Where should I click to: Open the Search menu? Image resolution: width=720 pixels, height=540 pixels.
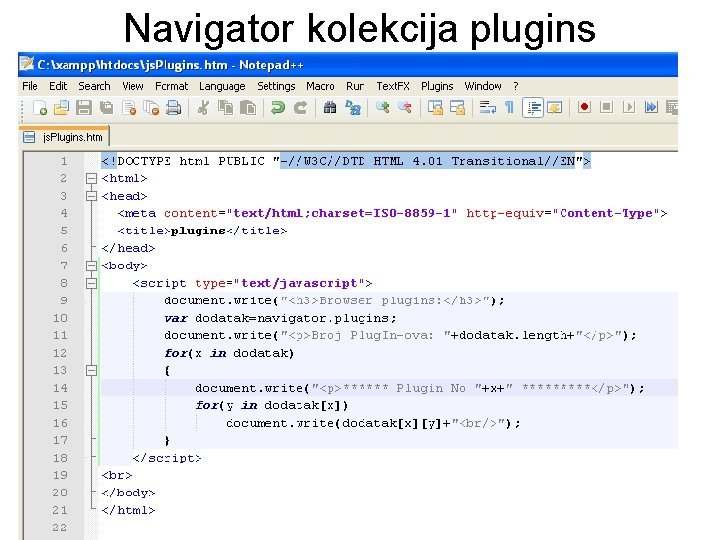(x=94, y=86)
